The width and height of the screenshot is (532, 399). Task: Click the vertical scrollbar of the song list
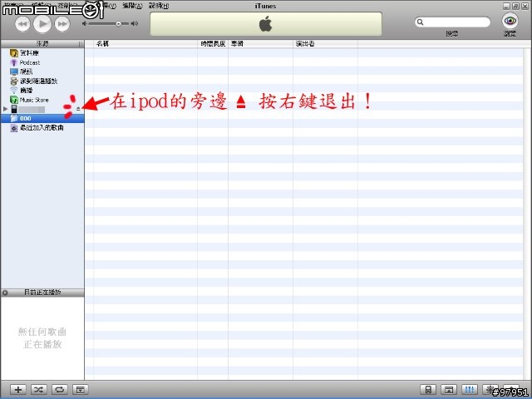click(x=527, y=214)
